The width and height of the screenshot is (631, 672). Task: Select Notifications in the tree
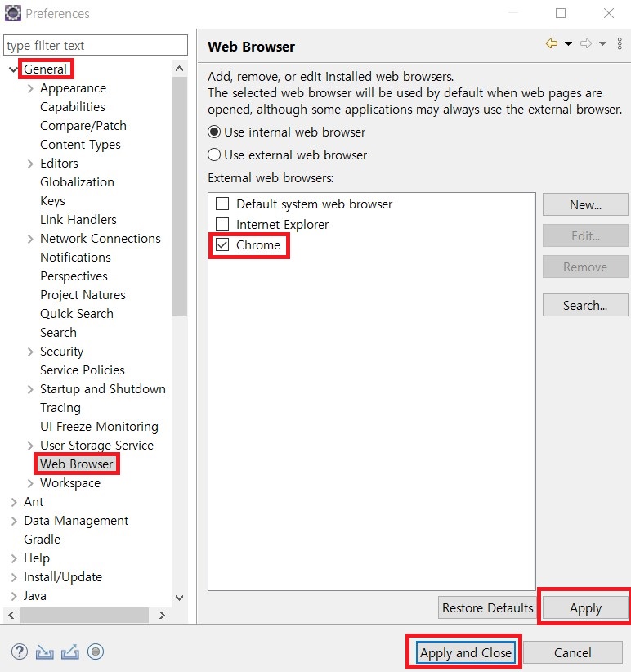pos(75,258)
